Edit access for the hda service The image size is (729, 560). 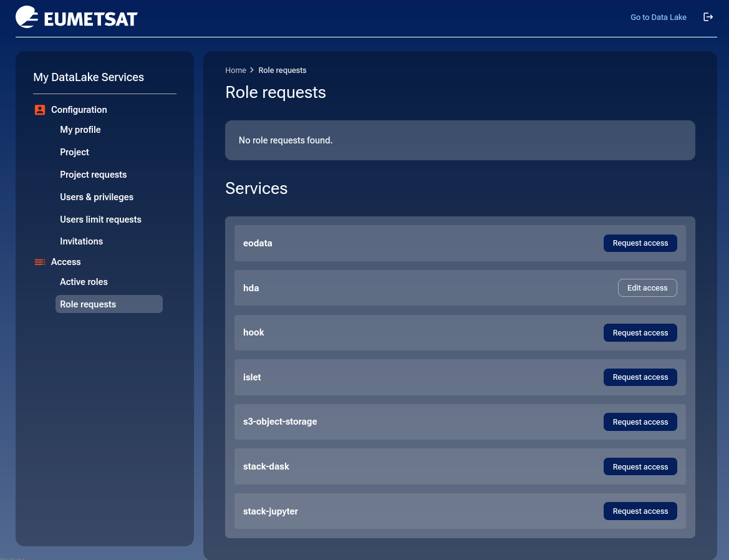(x=647, y=287)
